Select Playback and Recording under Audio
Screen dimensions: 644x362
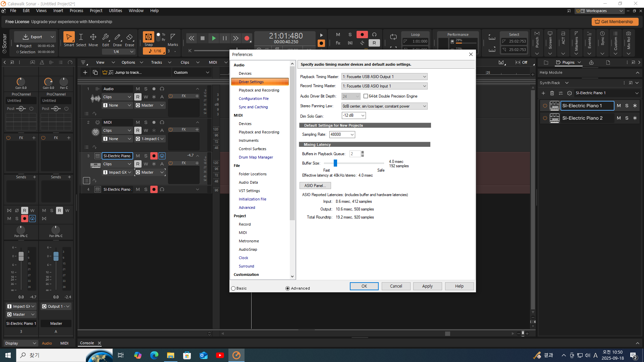259,90
